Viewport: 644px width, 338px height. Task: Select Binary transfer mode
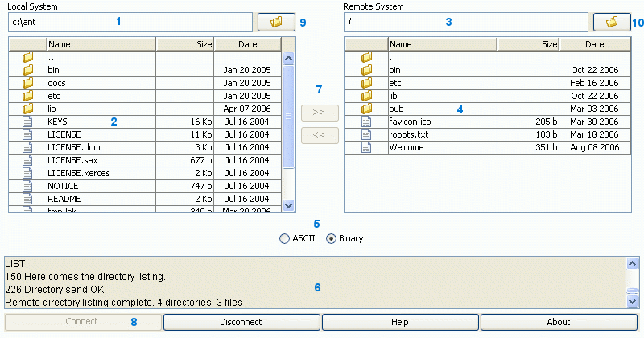[331, 239]
